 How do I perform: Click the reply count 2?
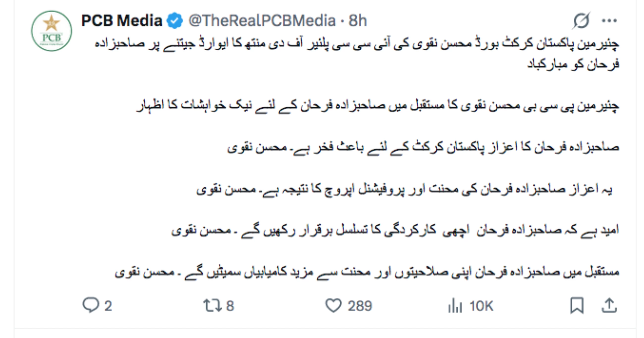pyautogui.click(x=108, y=306)
